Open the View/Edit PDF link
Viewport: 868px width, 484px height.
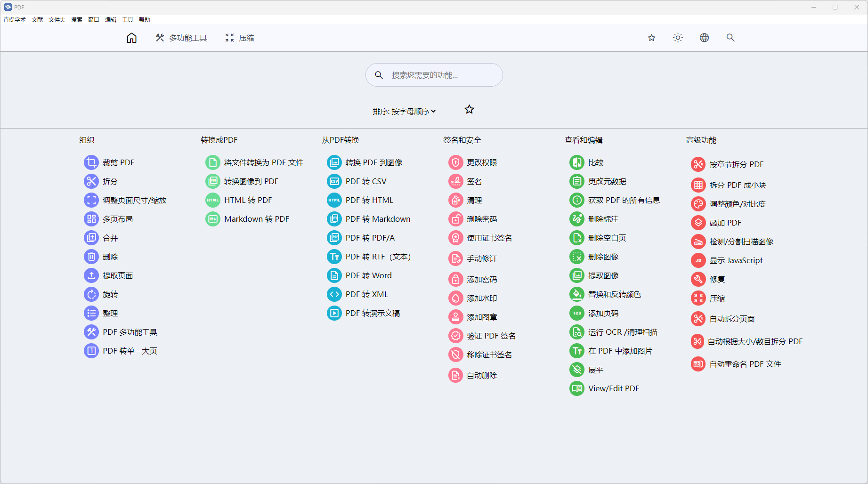tap(613, 388)
